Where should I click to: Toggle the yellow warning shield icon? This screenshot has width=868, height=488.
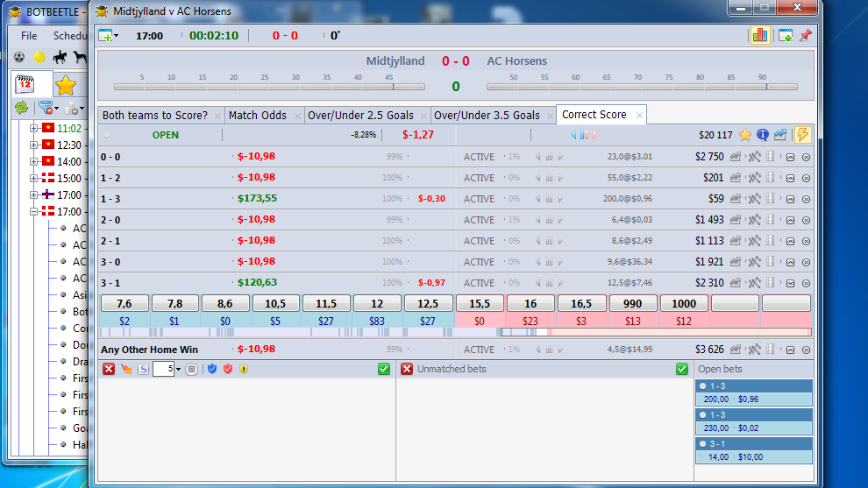coord(244,369)
